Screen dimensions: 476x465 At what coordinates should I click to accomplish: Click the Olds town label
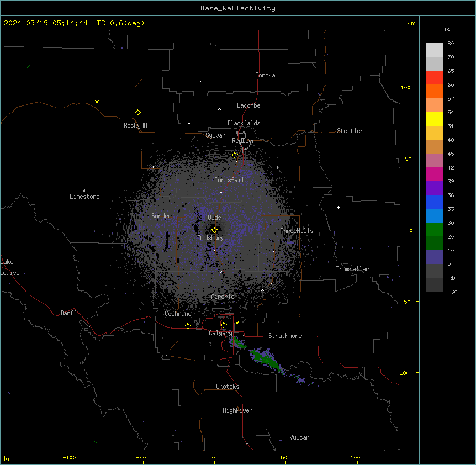pyautogui.click(x=214, y=218)
